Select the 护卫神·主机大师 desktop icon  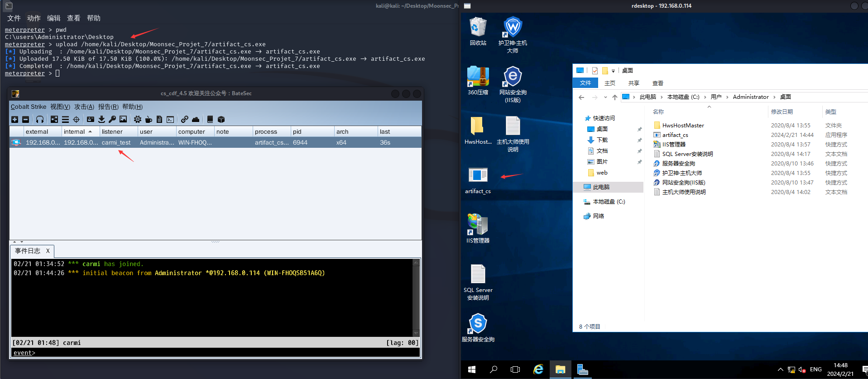[513, 35]
